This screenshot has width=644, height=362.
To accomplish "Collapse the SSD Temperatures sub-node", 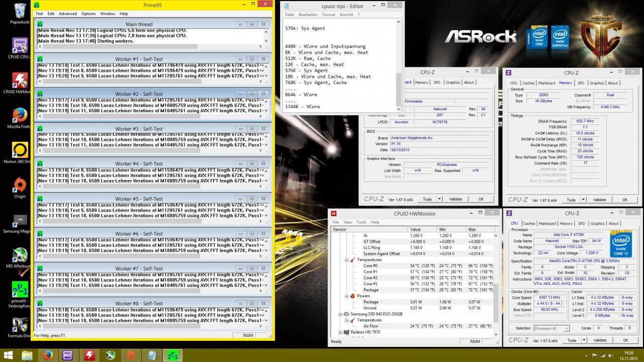I will point(346,320).
